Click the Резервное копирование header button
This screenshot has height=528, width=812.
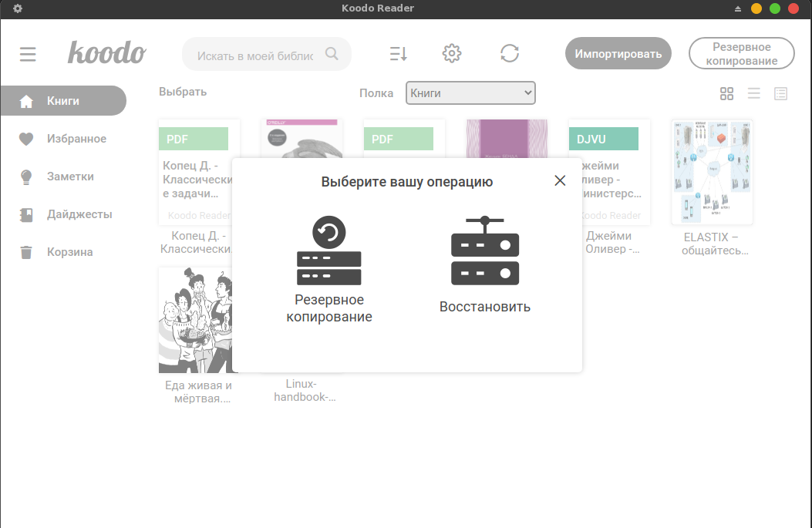point(741,54)
